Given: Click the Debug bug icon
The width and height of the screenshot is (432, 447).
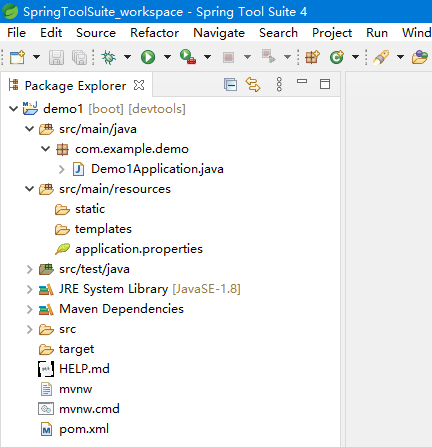Looking at the screenshot, I should 108,57.
